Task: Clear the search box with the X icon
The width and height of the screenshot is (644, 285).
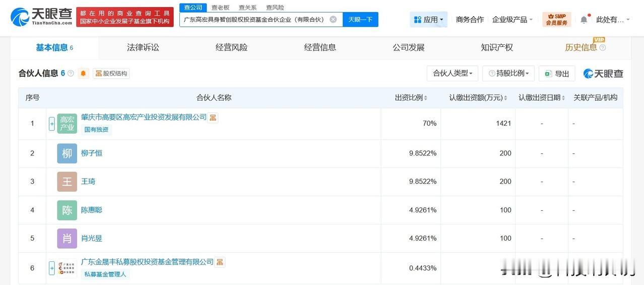Action: pyautogui.click(x=333, y=20)
